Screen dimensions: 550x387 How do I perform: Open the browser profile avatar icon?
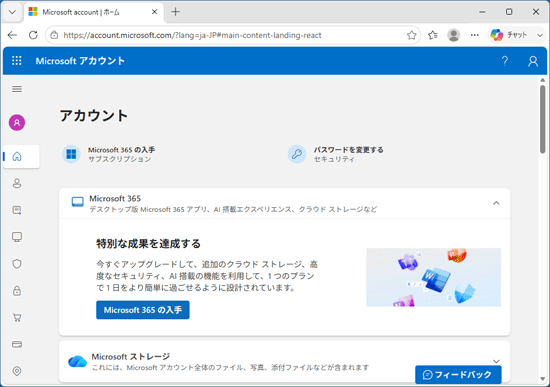[x=454, y=35]
